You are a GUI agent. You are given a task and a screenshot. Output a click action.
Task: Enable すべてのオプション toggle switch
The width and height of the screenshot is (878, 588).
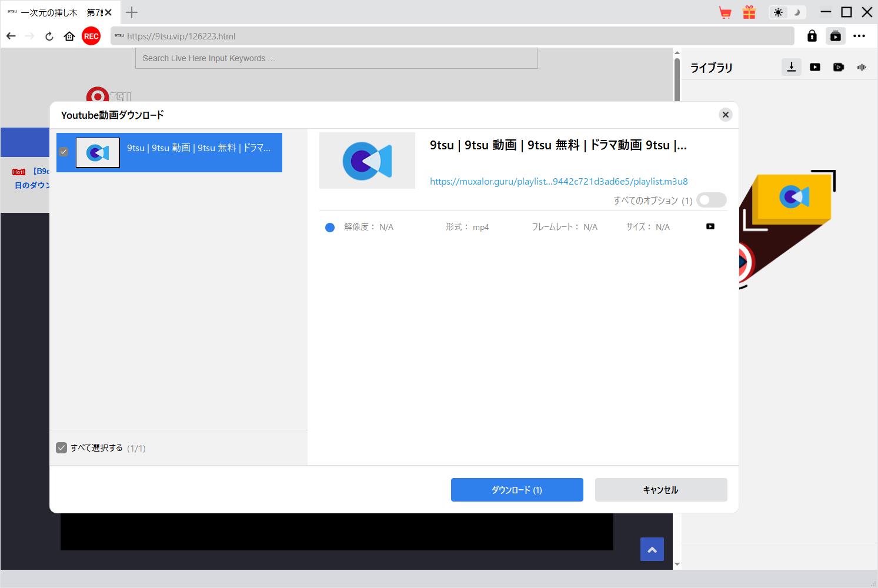pos(712,200)
